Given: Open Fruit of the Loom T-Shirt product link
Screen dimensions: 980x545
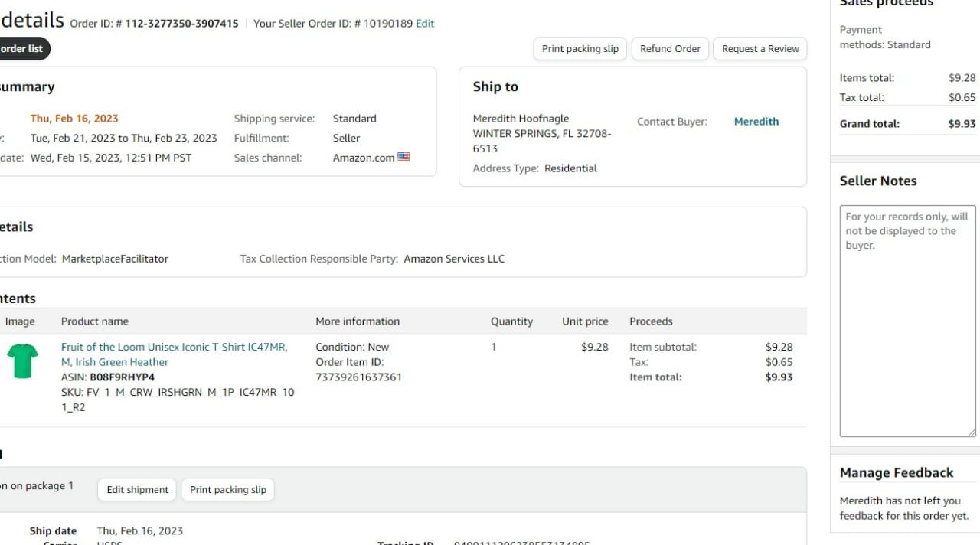Looking at the screenshot, I should [x=175, y=354].
